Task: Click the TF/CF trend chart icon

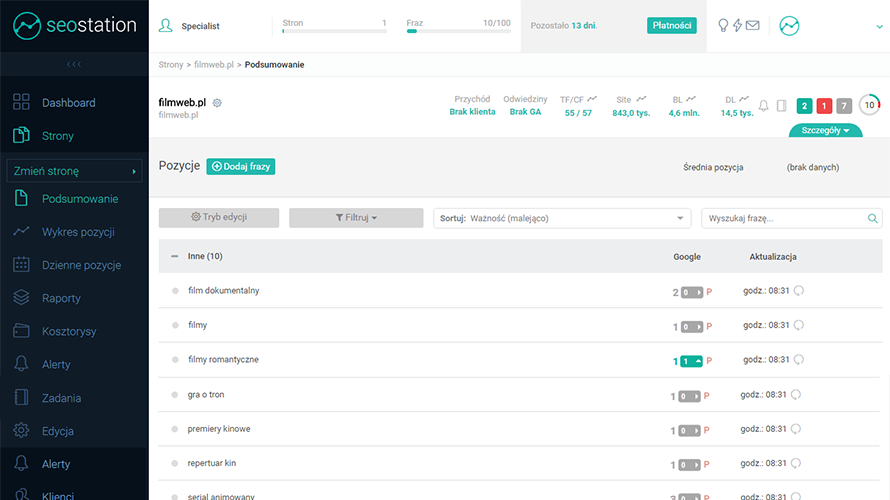Action: click(592, 99)
